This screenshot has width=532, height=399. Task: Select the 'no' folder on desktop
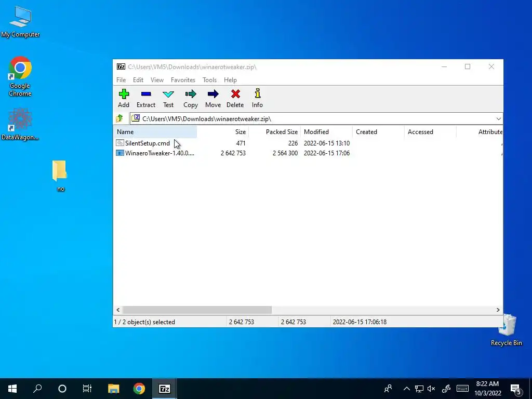(60, 176)
